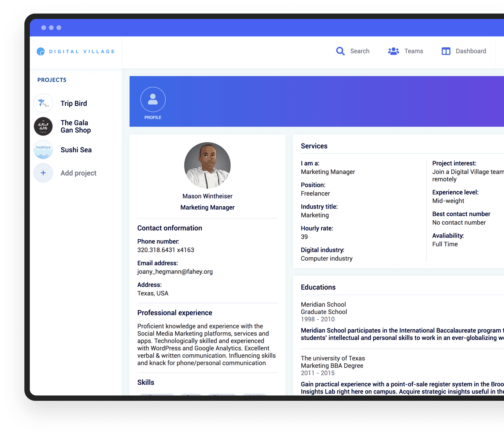
Task: Open the Trip Bird project logo
Action: point(43,103)
